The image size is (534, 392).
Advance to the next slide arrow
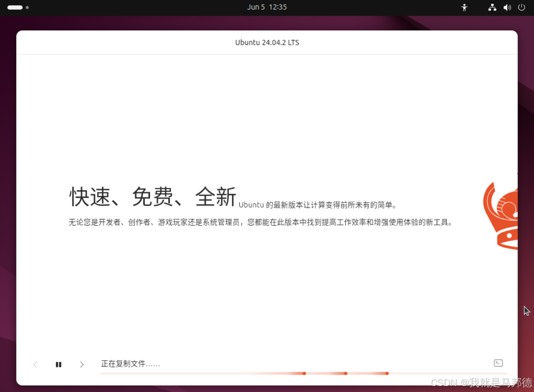click(x=82, y=364)
